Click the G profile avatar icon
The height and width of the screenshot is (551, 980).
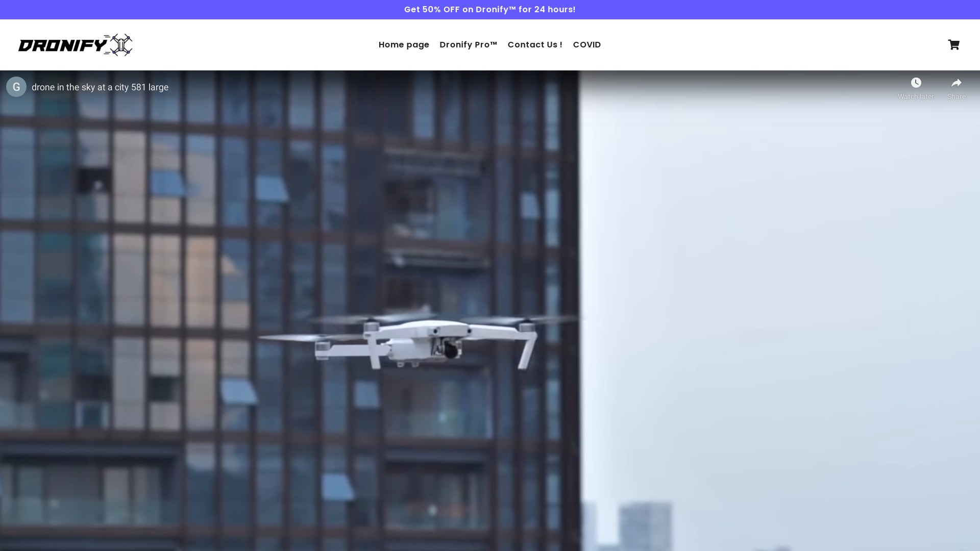[16, 87]
